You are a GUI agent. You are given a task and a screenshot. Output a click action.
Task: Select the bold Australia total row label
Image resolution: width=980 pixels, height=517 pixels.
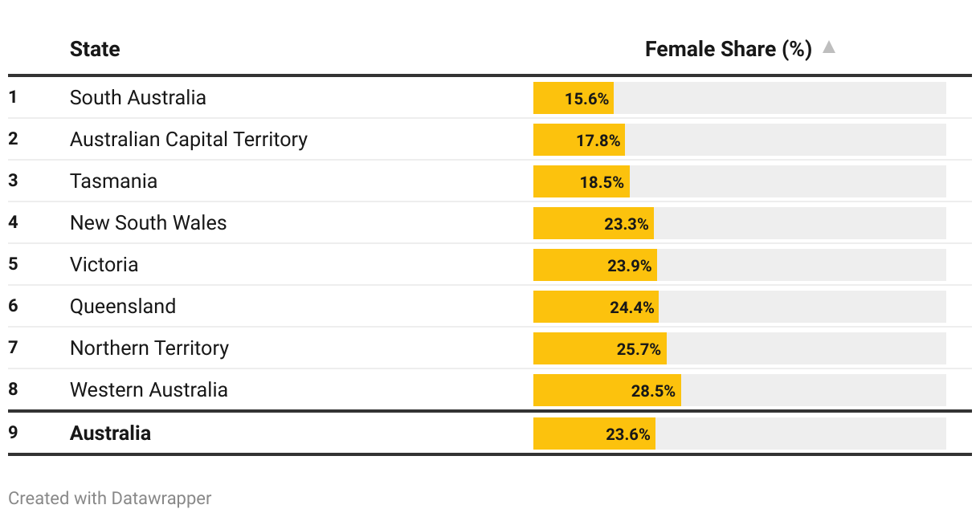coord(110,434)
